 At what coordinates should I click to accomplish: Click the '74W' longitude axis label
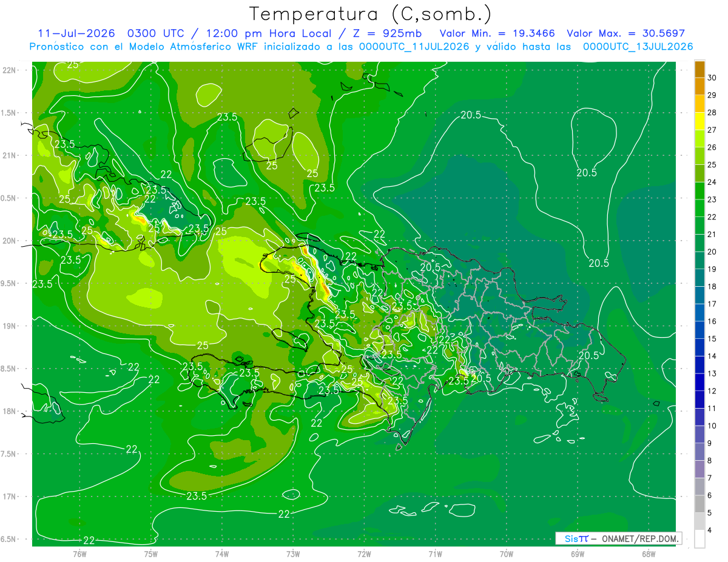[222, 554]
